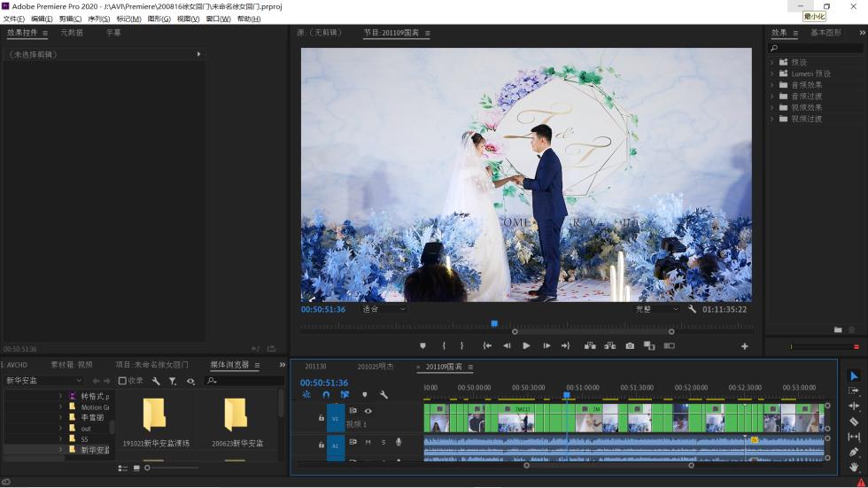Viewport: 868px width, 488px height.
Task: Open the button editor plus icon
Action: click(744, 346)
